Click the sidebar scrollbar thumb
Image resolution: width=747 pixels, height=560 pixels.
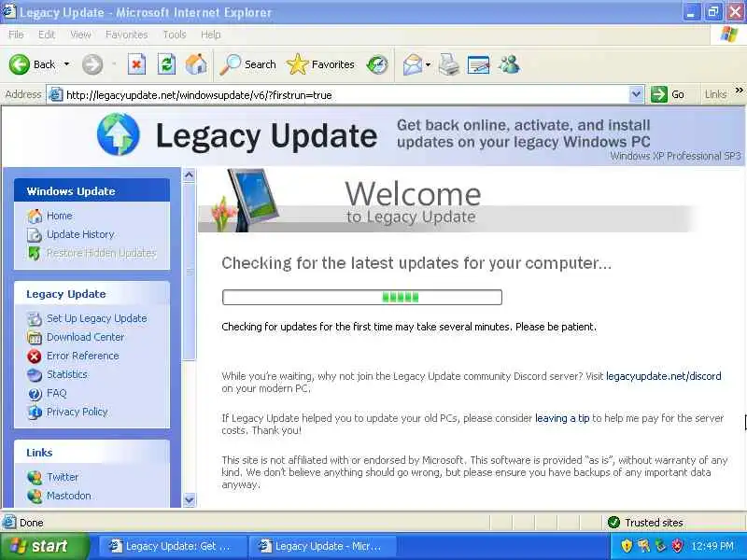[x=190, y=272]
